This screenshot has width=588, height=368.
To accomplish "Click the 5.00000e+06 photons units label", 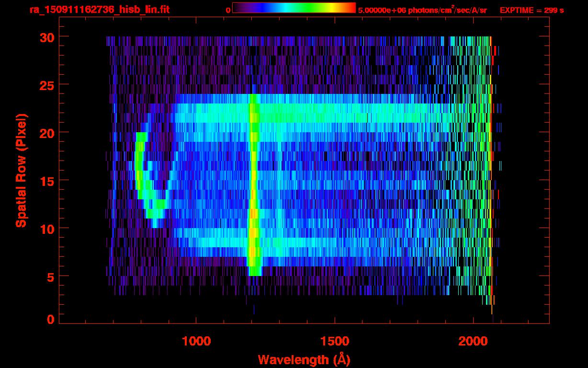I will click(x=422, y=10).
